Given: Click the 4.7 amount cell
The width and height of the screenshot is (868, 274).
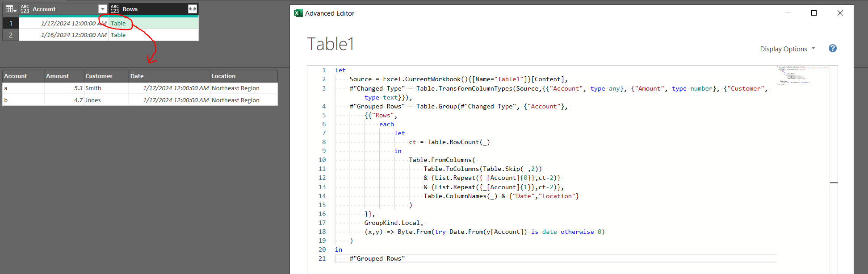Looking at the screenshot, I should (64, 100).
